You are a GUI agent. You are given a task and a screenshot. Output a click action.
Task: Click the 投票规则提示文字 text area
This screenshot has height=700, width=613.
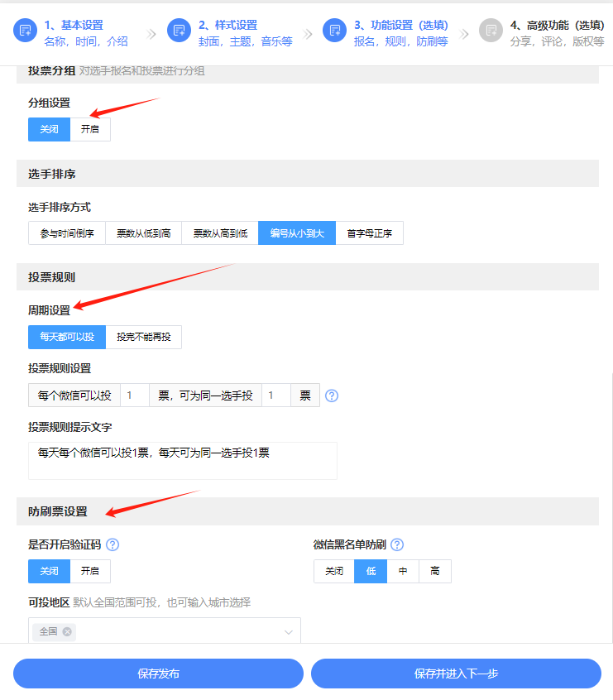[182, 461]
